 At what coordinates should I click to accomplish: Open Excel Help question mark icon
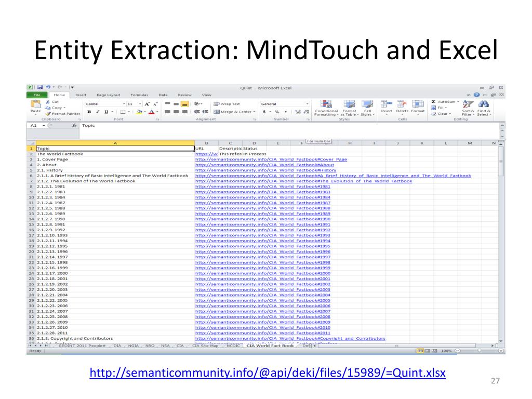476,95
